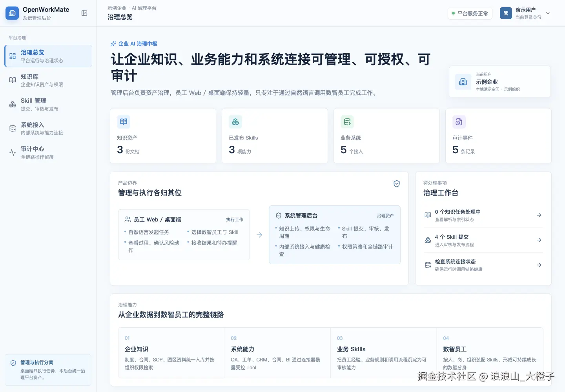Screen dimensions: 565x392
Task: Click the 管理与执行分离 shield icon in sidebar footer
Action: pos(13,363)
